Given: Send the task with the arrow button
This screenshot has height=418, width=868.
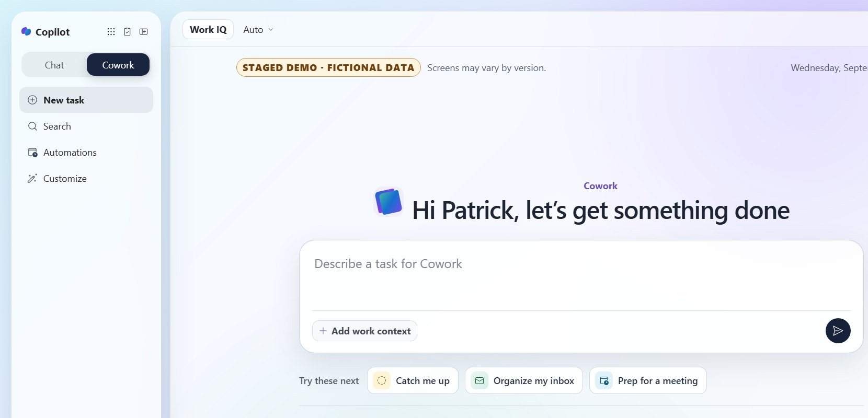Looking at the screenshot, I should click(838, 331).
